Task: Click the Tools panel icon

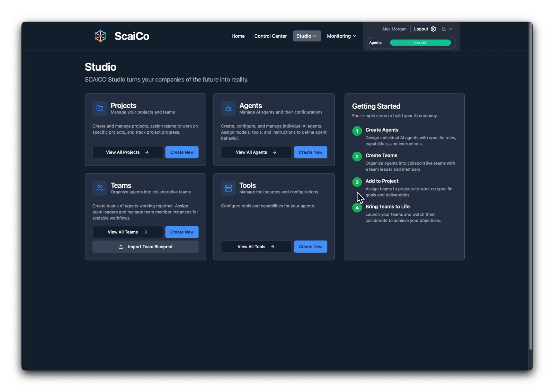Action: pyautogui.click(x=228, y=188)
